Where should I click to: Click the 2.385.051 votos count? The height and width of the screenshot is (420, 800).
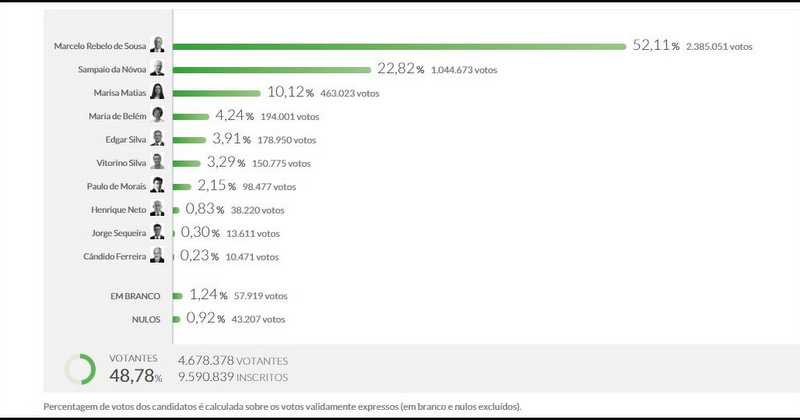(719, 47)
